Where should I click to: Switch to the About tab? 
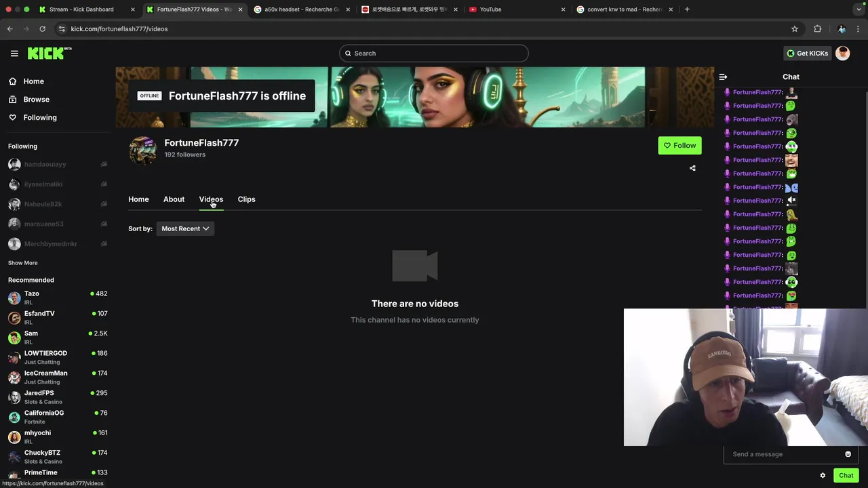point(174,199)
